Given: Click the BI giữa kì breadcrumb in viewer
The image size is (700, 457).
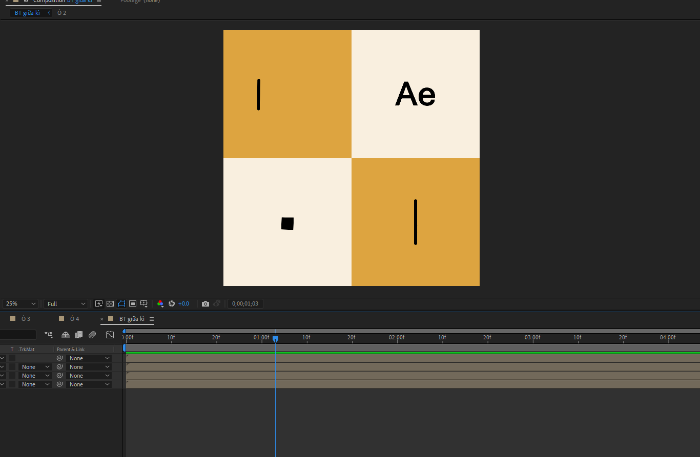Looking at the screenshot, I should (27, 13).
